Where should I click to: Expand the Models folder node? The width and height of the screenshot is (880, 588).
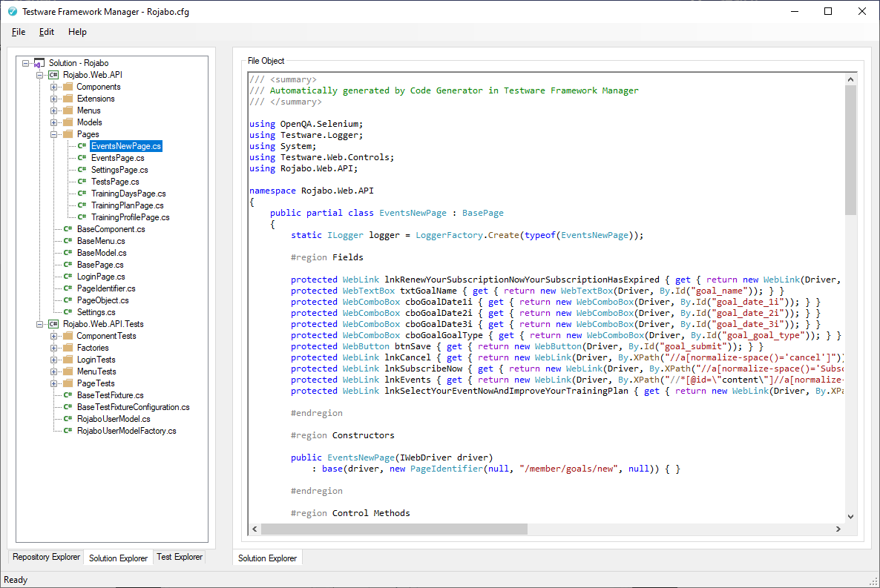54,122
